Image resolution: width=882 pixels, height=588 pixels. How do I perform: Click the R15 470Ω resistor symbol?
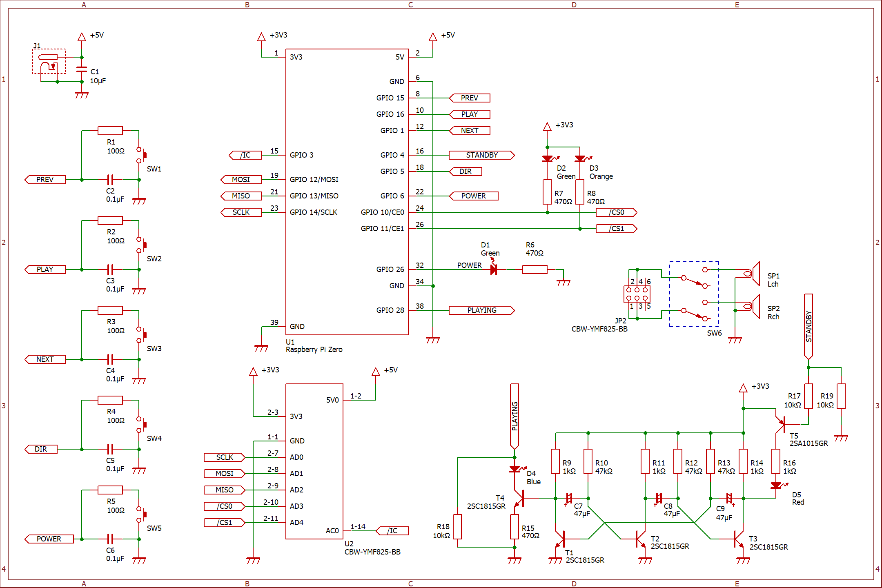click(x=514, y=527)
